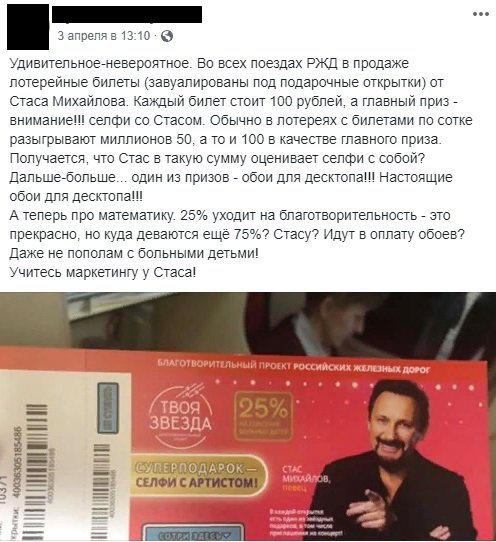Viewport: 496px width, 542px height.
Task: Click the small teal label beside the barcode
Action: (x=108, y=408)
